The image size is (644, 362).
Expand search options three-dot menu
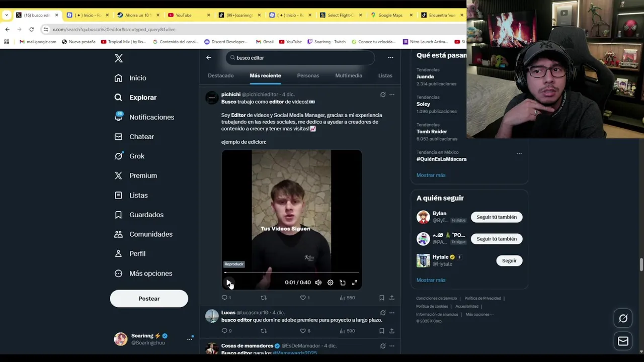click(390, 57)
